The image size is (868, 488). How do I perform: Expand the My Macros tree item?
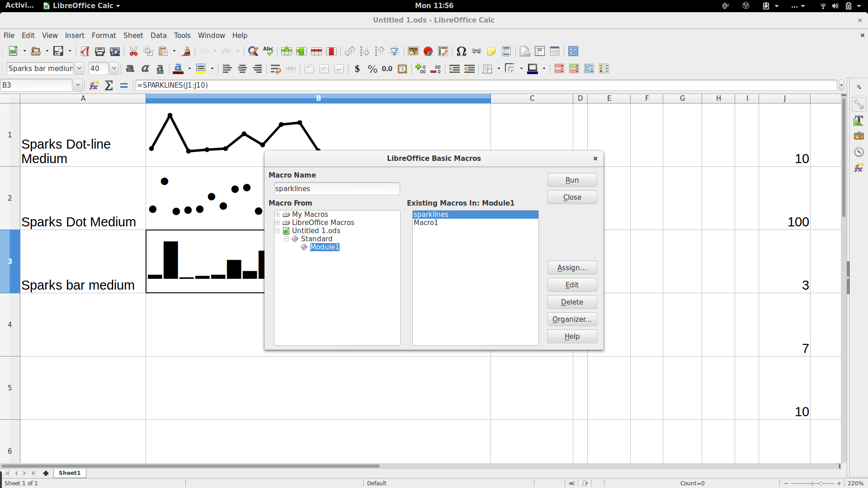tap(278, 214)
